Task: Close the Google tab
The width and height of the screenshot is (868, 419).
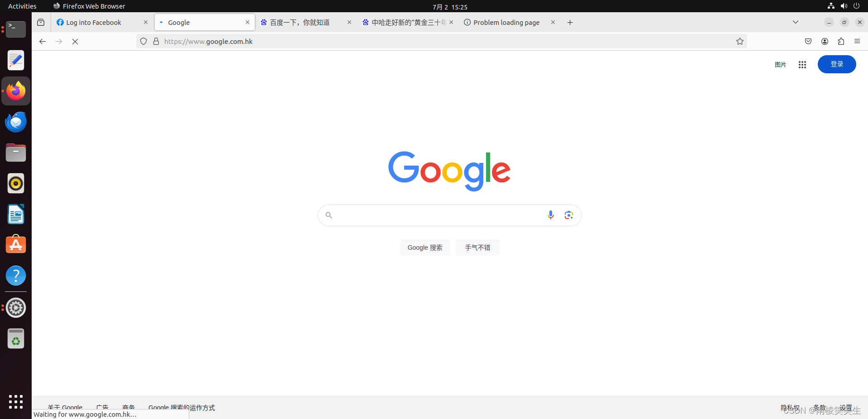Action: (248, 22)
